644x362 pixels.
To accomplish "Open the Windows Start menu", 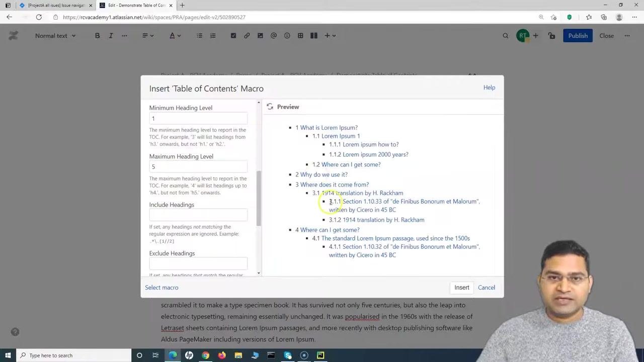I will (x=8, y=355).
